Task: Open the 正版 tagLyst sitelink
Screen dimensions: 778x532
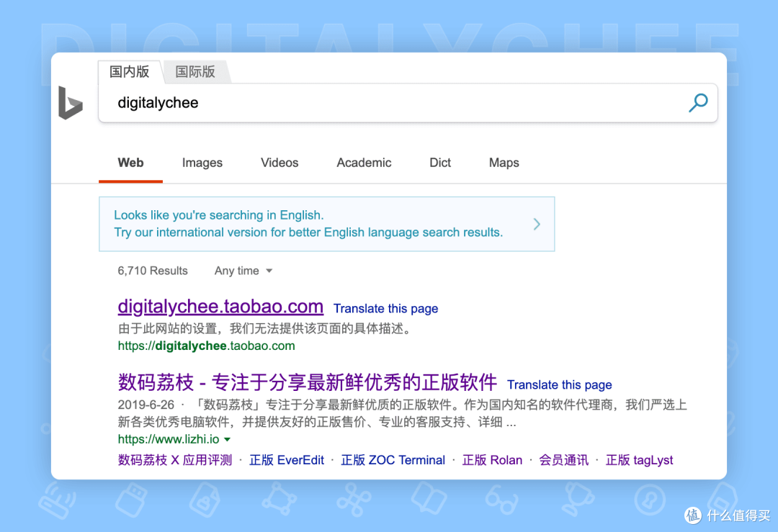Action: point(639,460)
